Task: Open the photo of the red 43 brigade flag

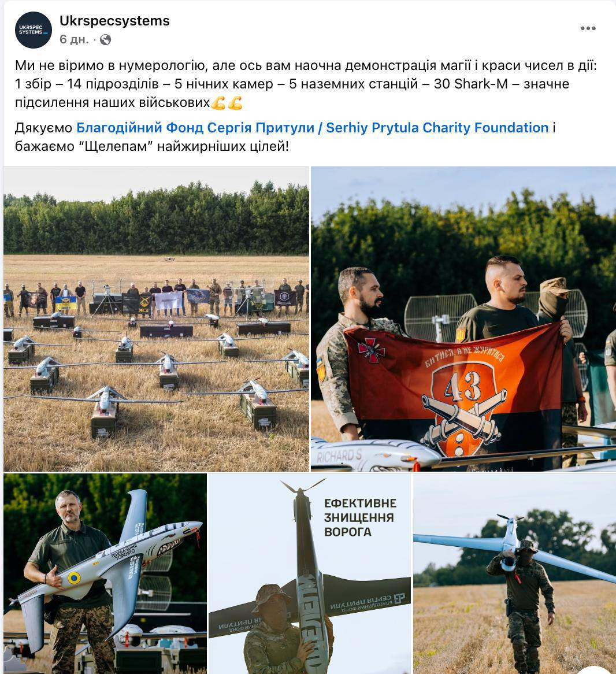Action: pyautogui.click(x=463, y=319)
